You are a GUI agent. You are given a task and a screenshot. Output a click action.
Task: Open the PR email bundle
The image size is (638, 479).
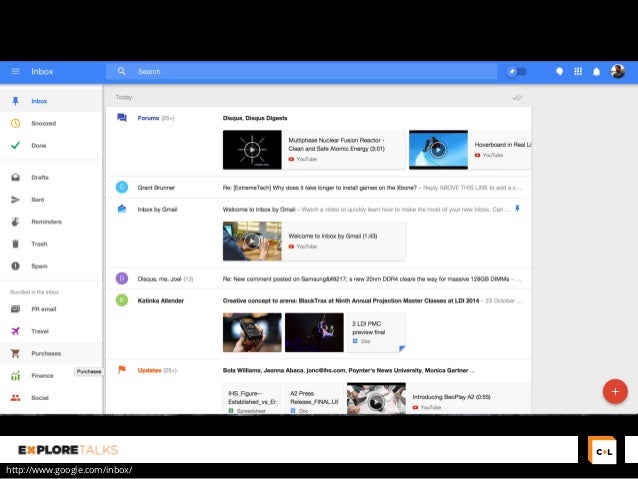click(x=51, y=309)
